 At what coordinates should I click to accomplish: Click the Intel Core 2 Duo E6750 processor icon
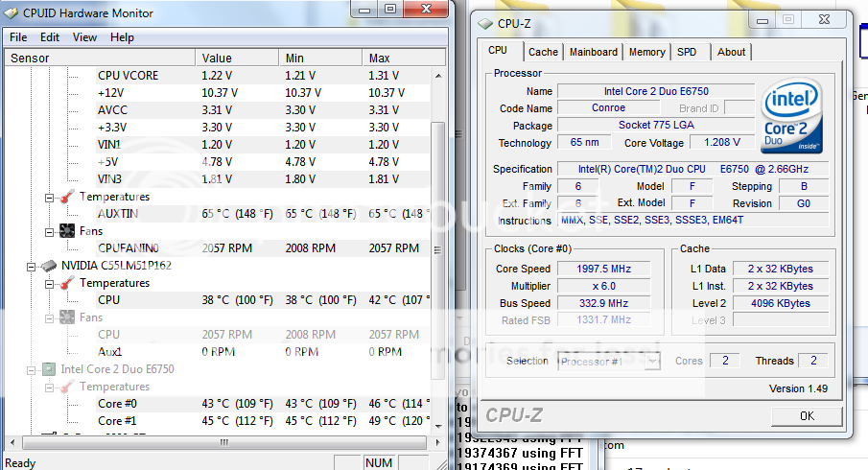[48, 368]
